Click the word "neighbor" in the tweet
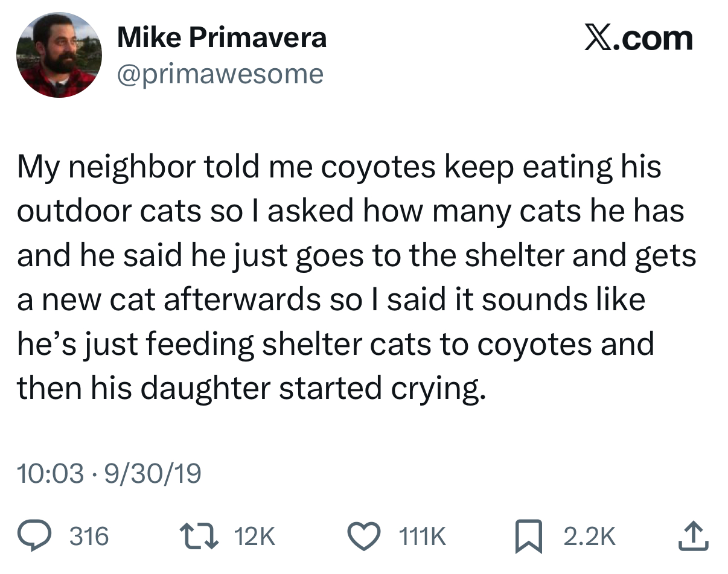Image resolution: width=728 pixels, height=574 pixels. coord(119,167)
